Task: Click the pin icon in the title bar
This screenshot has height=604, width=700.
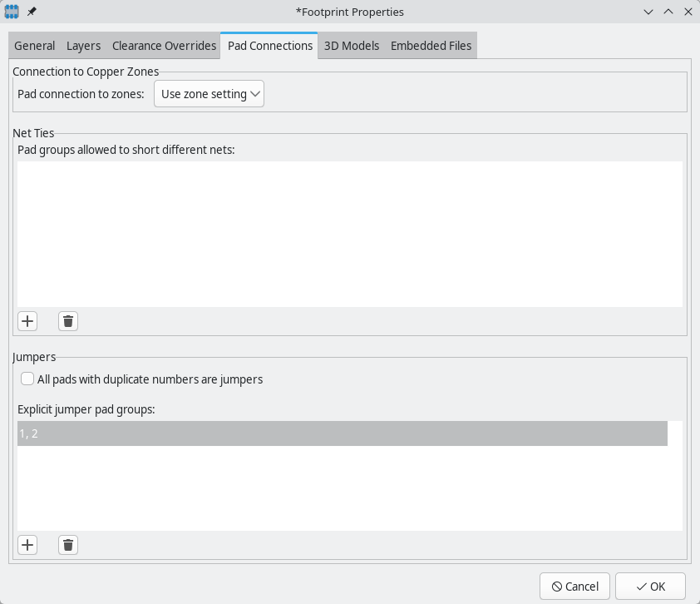Action: point(33,12)
